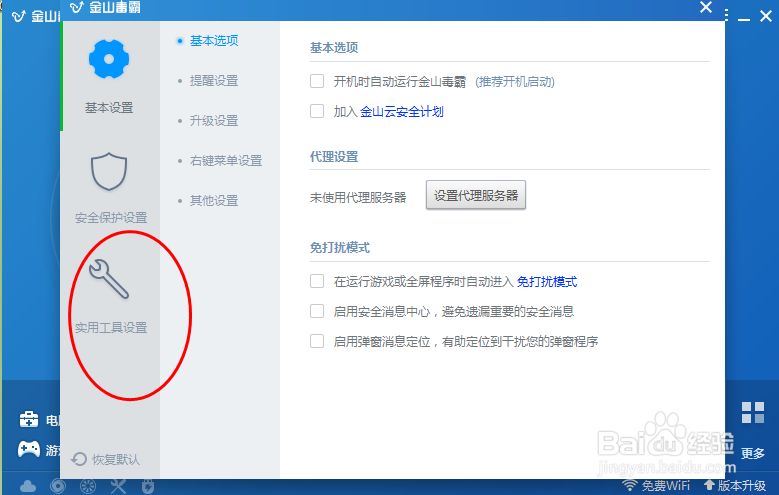Tick the 加入金山云安全计划 checkbox
Viewport: 779px width, 495px height.
[x=317, y=111]
